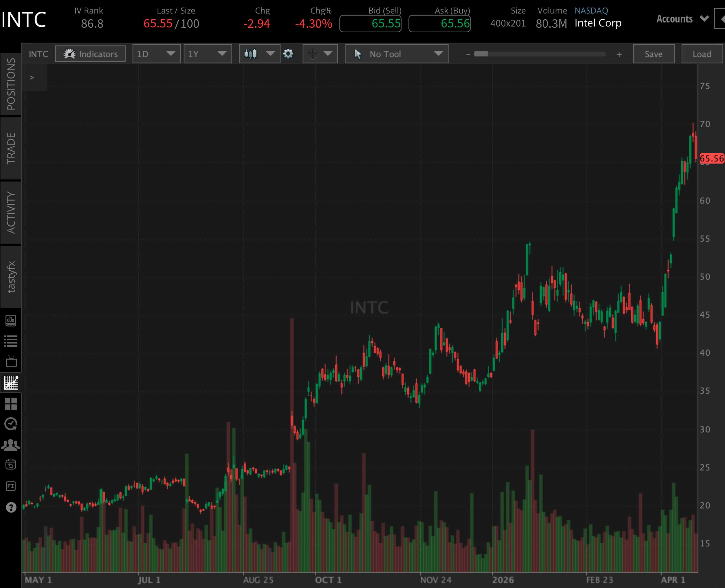Expand the 1Y range dropdown

[207, 54]
